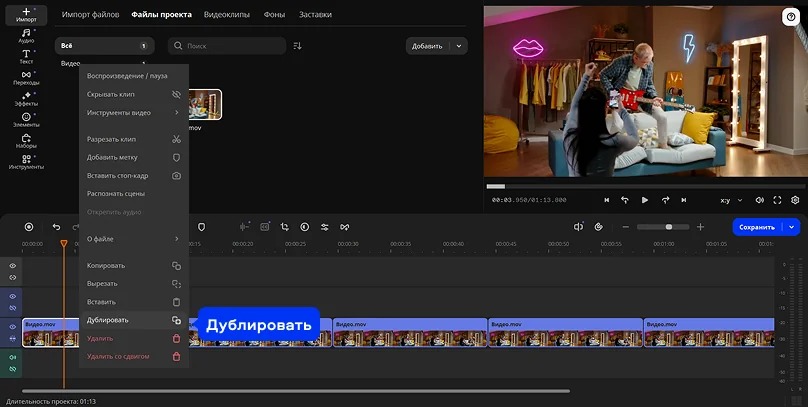Click the Поиск search field
This screenshot has height=407, width=808.
pos(227,46)
